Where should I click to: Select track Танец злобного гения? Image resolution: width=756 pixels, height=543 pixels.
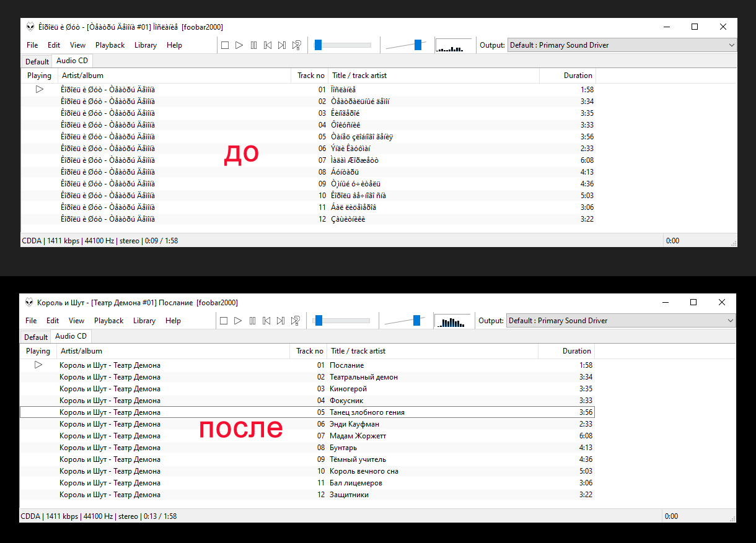point(307,412)
